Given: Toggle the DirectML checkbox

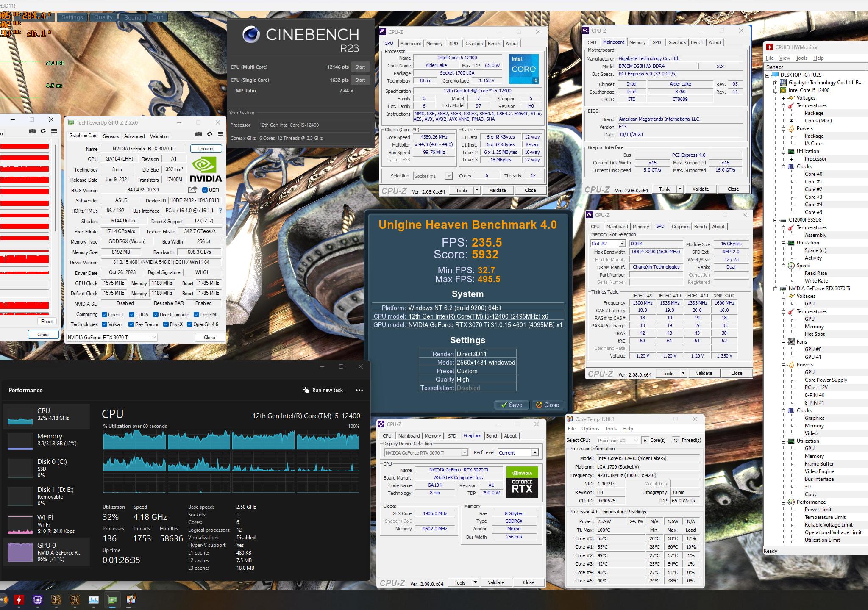Looking at the screenshot, I should (x=196, y=314).
